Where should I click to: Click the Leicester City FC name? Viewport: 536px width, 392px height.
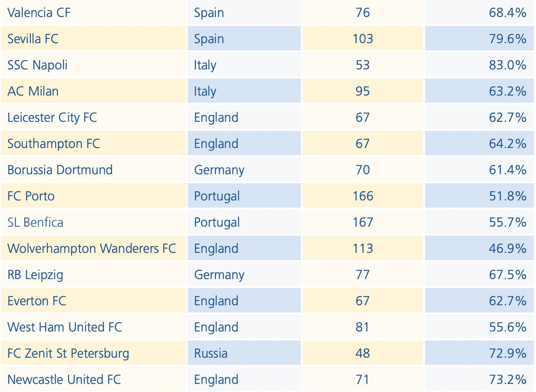tap(52, 118)
